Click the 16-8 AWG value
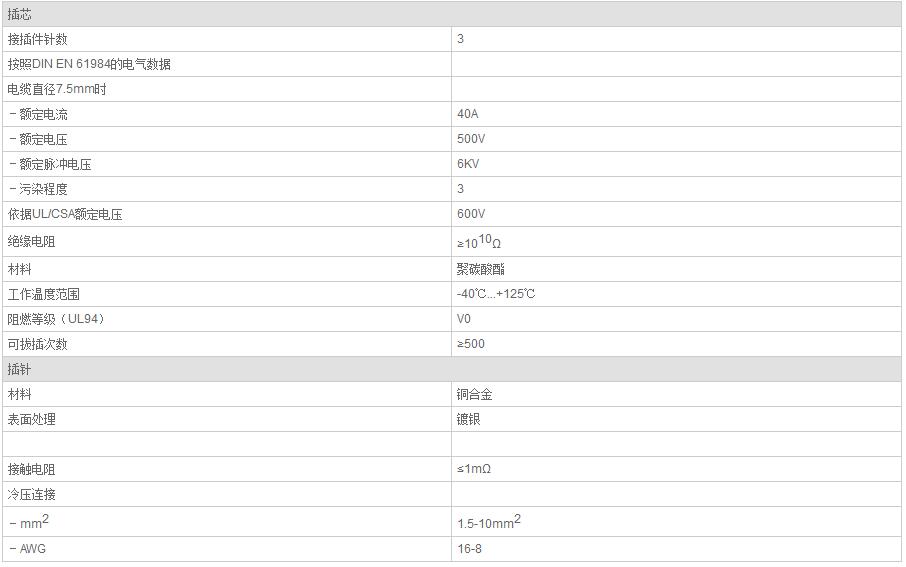This screenshot has height=567, width=906. (469, 549)
